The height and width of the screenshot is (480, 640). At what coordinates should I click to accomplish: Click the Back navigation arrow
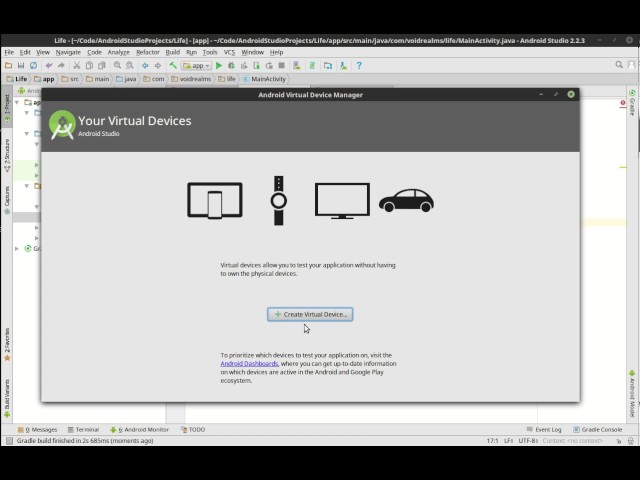point(145,65)
